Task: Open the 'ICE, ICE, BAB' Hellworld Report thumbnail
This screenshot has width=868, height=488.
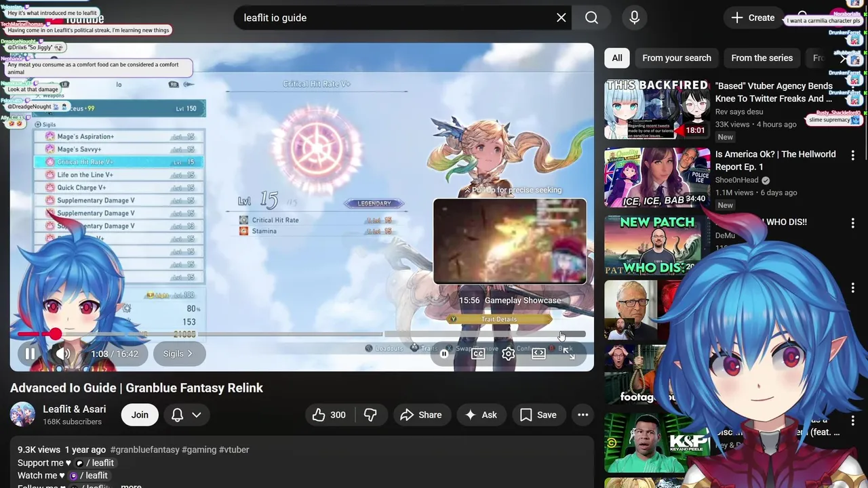Action: [657, 178]
